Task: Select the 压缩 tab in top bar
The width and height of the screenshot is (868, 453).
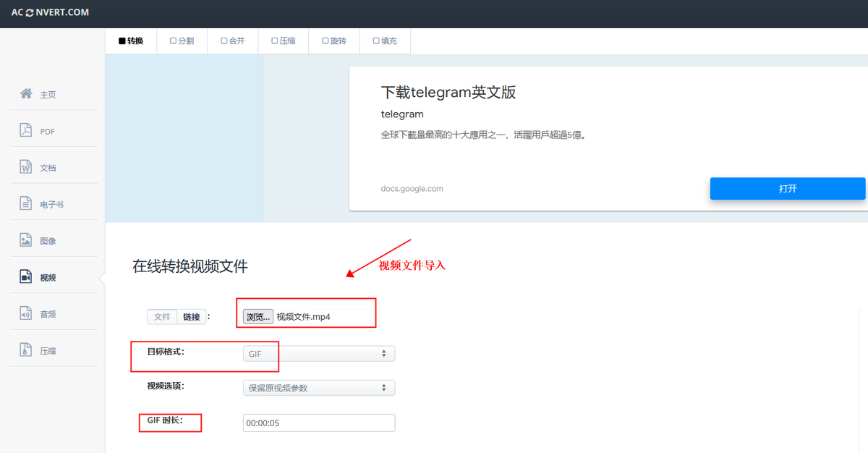Action: pyautogui.click(x=283, y=41)
